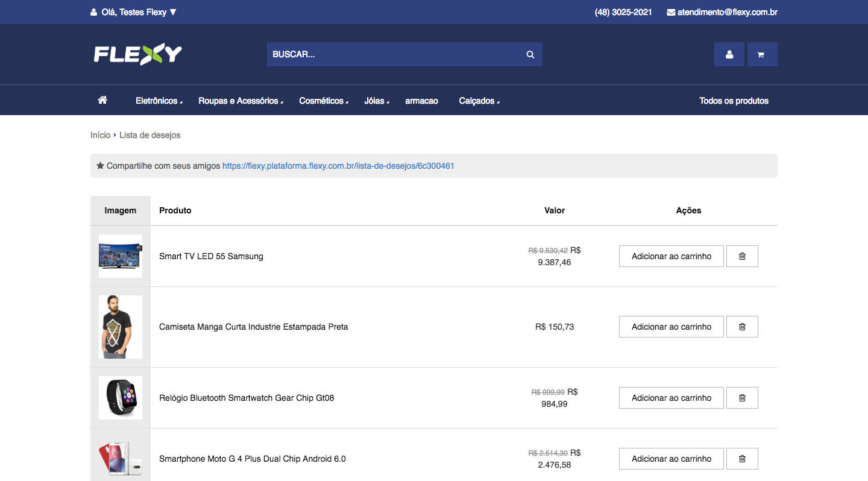Open the user account icon button
Image resolution: width=868 pixels, height=481 pixels.
pos(729,54)
